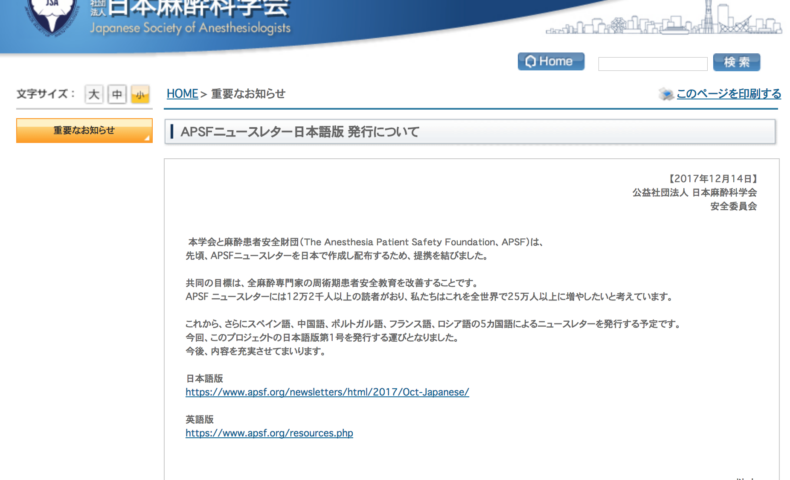Click the 文字サイズ label

tap(45, 94)
